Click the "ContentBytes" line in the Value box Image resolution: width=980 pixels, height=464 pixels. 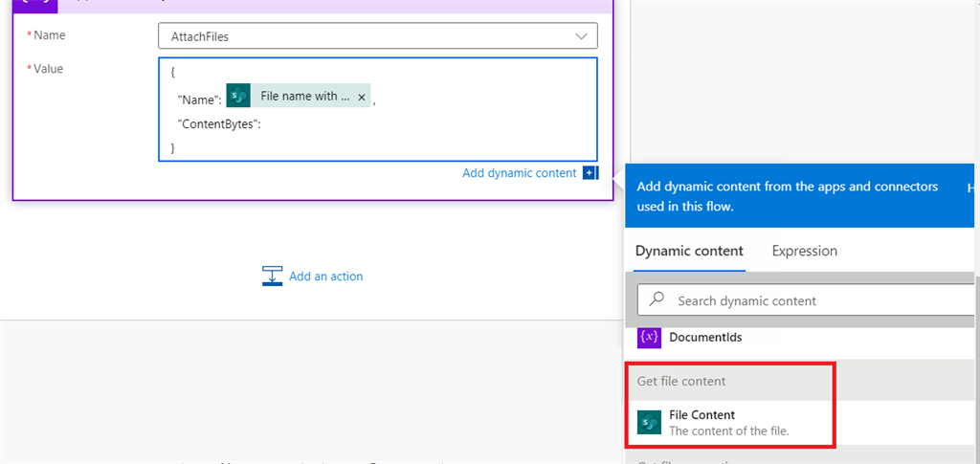click(x=219, y=123)
